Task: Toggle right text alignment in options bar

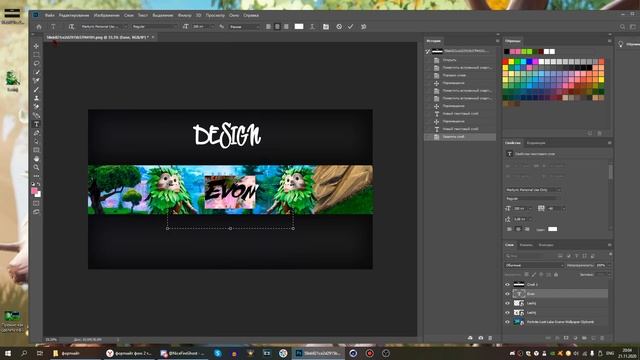Action: click(286, 27)
